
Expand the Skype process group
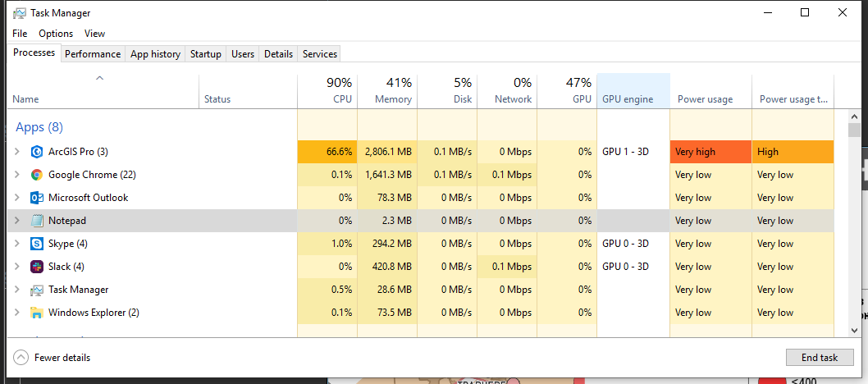pyautogui.click(x=17, y=244)
